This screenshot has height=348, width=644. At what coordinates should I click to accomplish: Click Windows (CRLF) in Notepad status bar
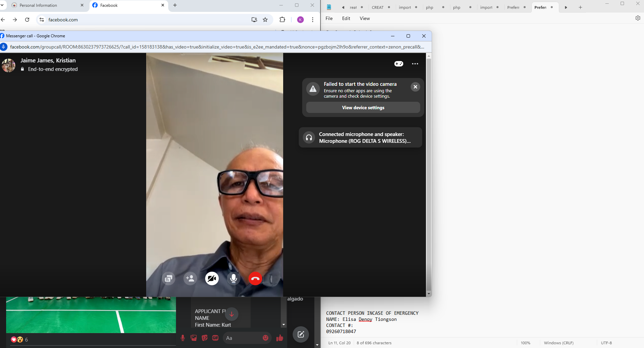(x=559, y=343)
